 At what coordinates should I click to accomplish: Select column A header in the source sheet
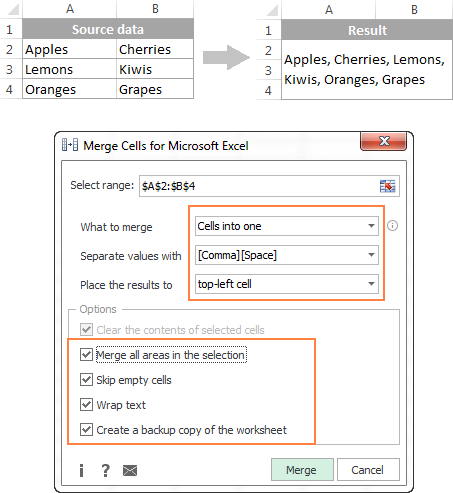click(69, 9)
